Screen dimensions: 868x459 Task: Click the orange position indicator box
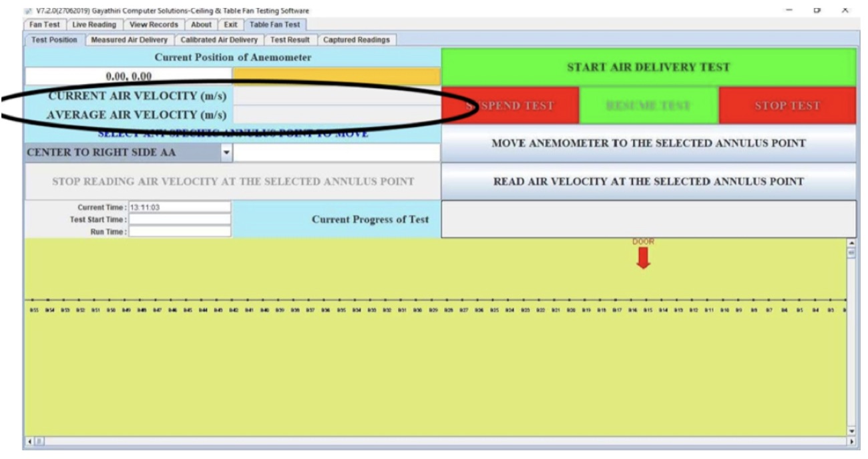pos(336,77)
